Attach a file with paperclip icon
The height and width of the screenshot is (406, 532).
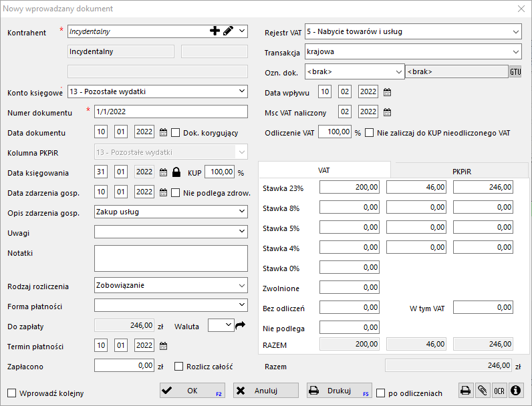tap(482, 391)
